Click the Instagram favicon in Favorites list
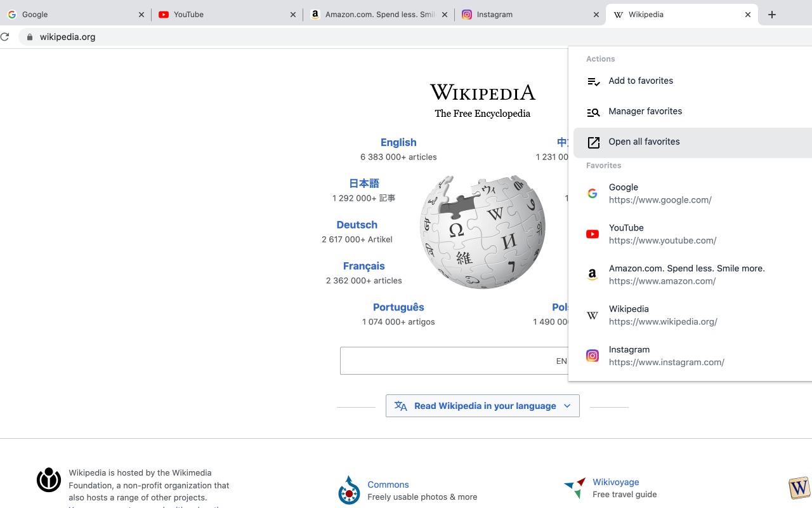Image resolution: width=812 pixels, height=508 pixels. click(x=593, y=356)
